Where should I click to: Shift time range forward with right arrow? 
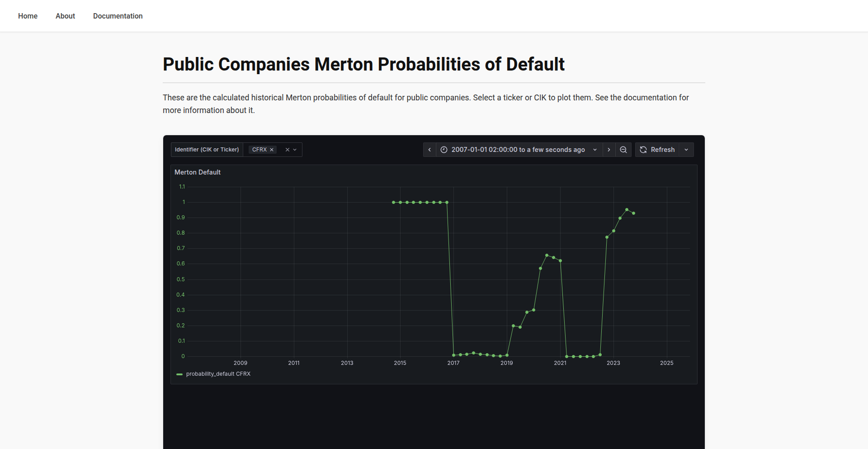click(609, 149)
